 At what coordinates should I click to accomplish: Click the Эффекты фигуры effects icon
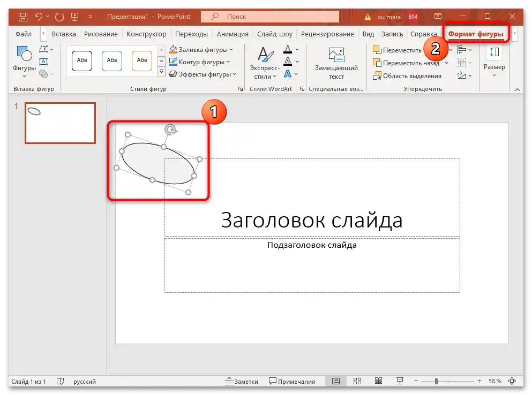pyautogui.click(x=173, y=74)
